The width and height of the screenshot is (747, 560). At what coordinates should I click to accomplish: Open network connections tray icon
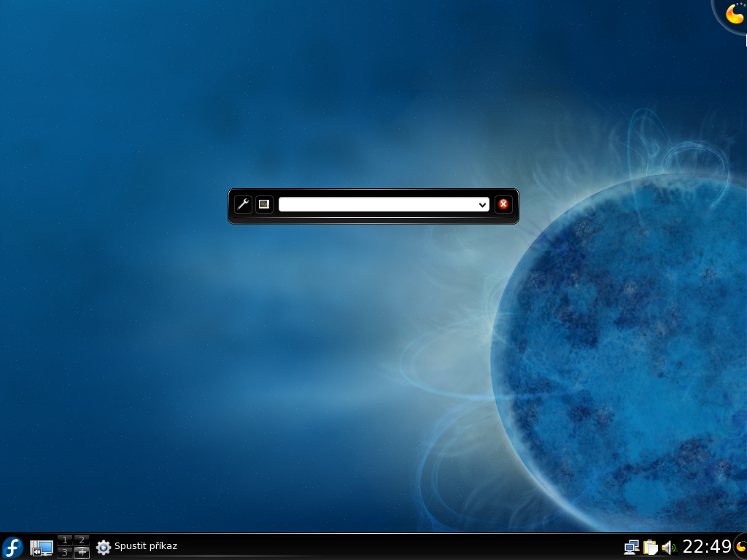pyautogui.click(x=632, y=547)
